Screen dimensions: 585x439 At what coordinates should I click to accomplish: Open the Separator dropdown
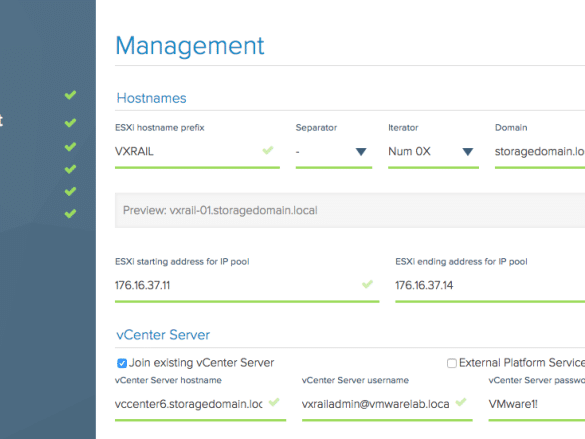(334, 152)
